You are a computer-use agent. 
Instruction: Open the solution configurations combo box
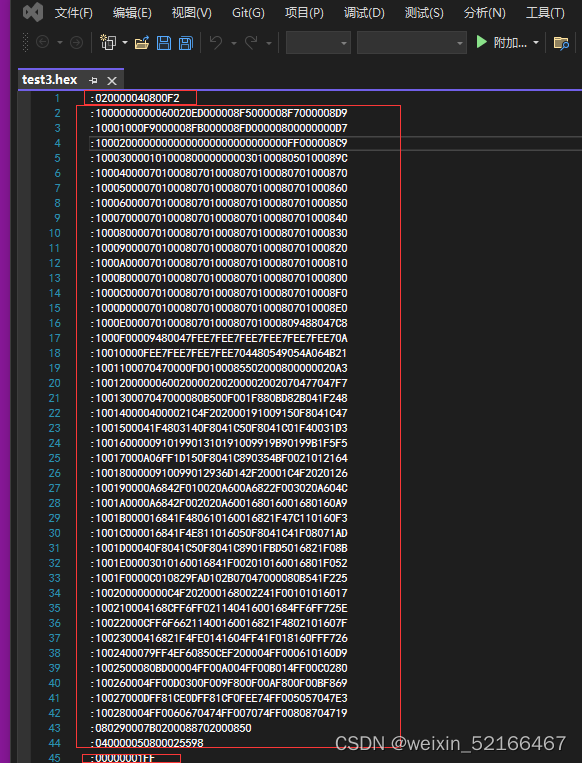coord(318,43)
